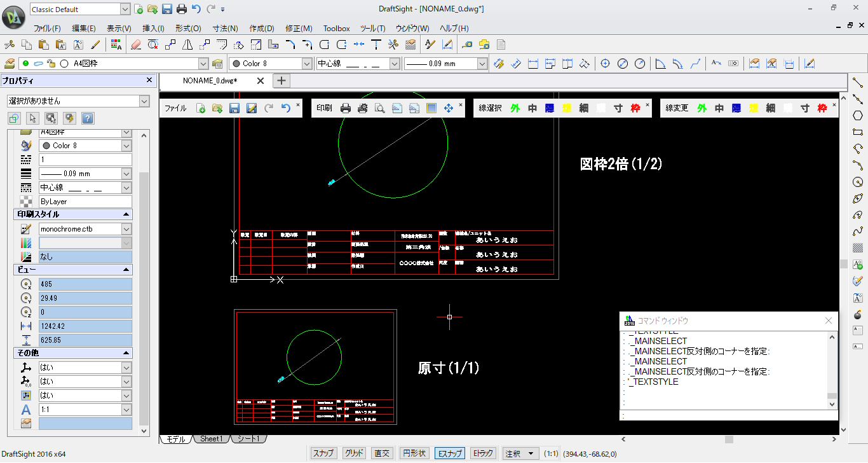Click Undo arrow in floating ファイル toolbar
This screenshot has height=463, width=868.
pyautogui.click(x=285, y=108)
